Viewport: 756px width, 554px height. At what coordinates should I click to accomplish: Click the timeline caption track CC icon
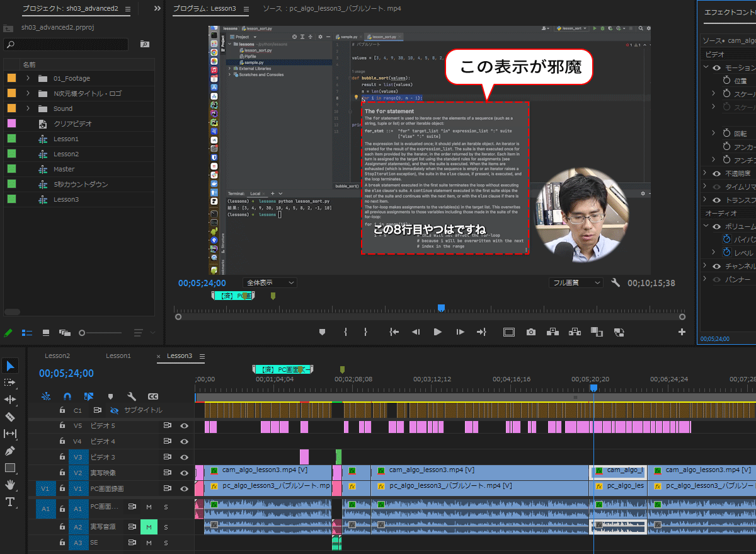click(x=153, y=396)
